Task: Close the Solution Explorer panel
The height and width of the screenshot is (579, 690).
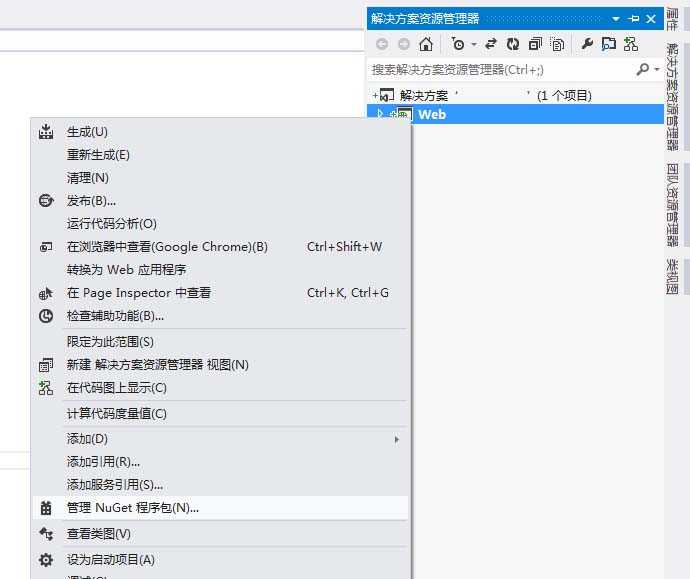Action: (651, 18)
